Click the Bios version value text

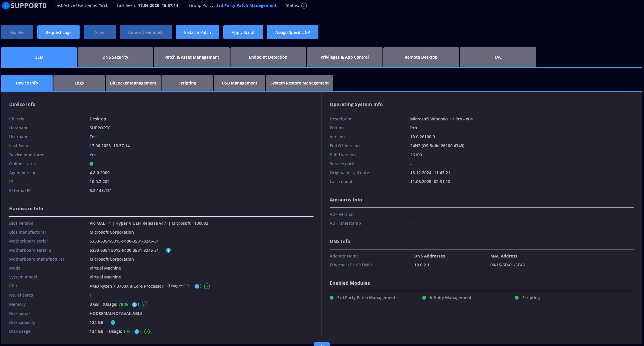[149, 223]
